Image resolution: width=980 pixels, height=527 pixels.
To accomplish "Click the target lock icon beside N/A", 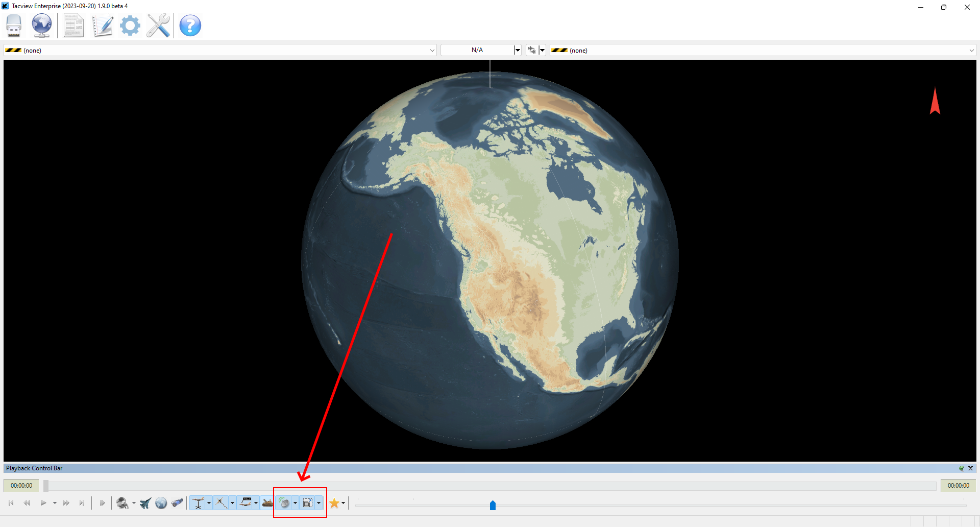I will [532, 50].
